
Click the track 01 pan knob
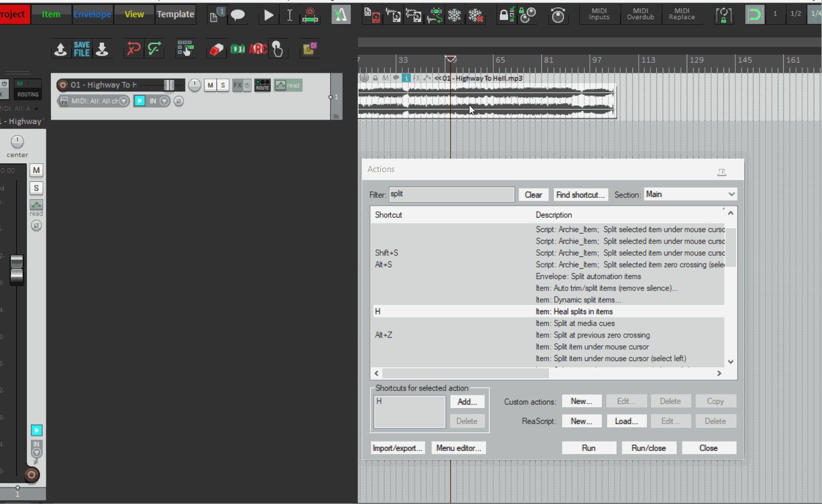coord(195,85)
